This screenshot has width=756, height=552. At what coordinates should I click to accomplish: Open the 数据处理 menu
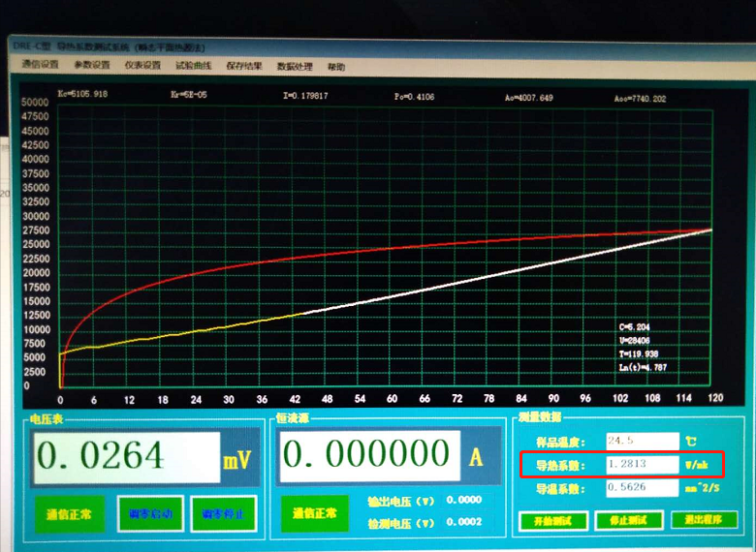click(x=294, y=67)
